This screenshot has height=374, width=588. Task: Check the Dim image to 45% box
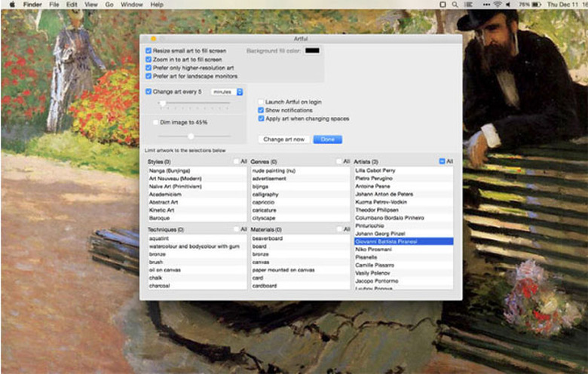tap(155, 122)
